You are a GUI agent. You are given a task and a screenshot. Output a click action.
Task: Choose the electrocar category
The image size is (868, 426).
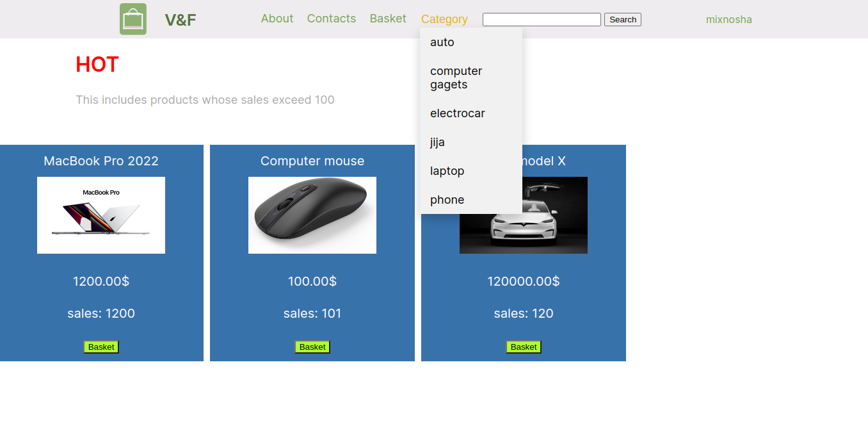471,113
